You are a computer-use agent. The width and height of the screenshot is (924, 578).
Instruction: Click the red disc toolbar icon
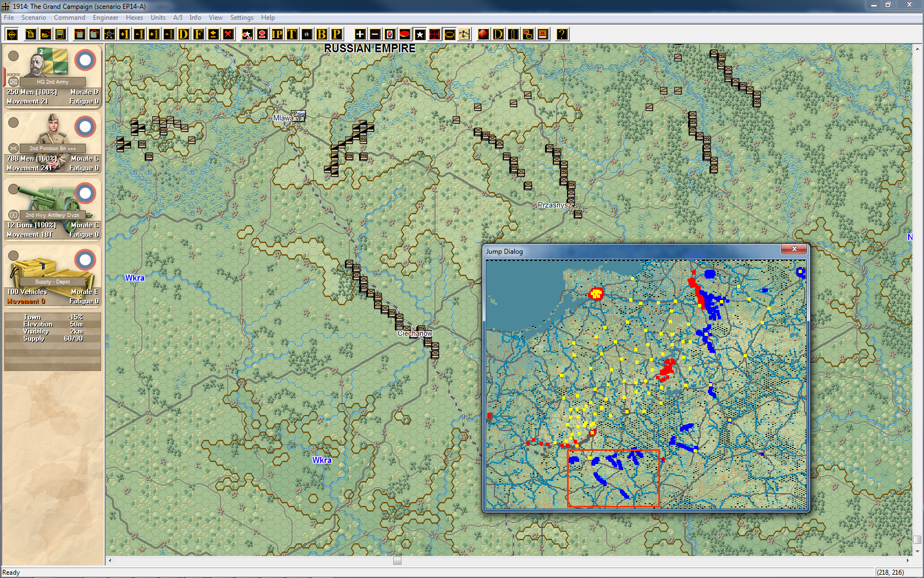pyautogui.click(x=405, y=34)
